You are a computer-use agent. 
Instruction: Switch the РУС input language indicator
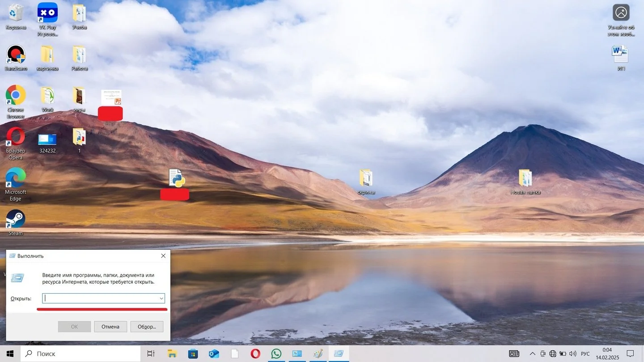pos(585,354)
